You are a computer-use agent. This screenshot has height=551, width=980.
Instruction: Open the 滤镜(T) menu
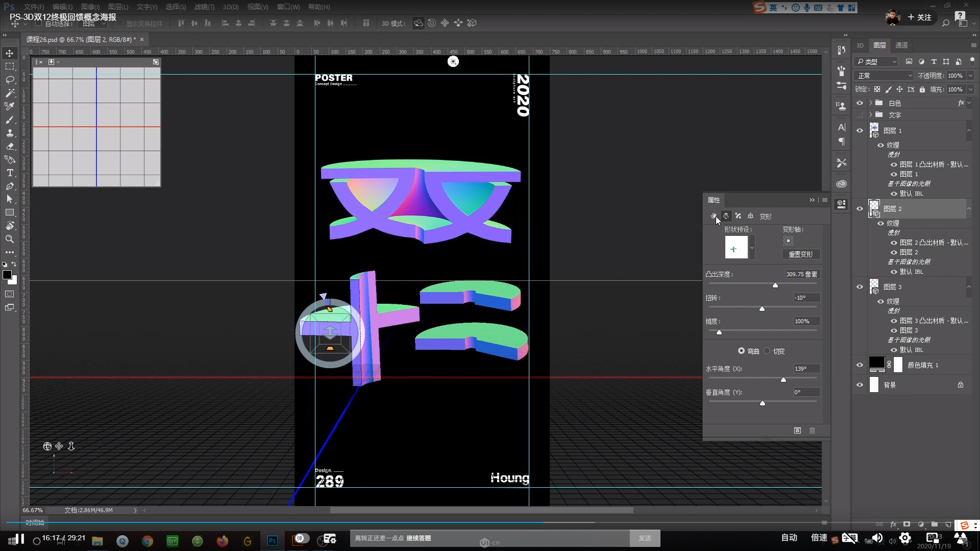(204, 7)
